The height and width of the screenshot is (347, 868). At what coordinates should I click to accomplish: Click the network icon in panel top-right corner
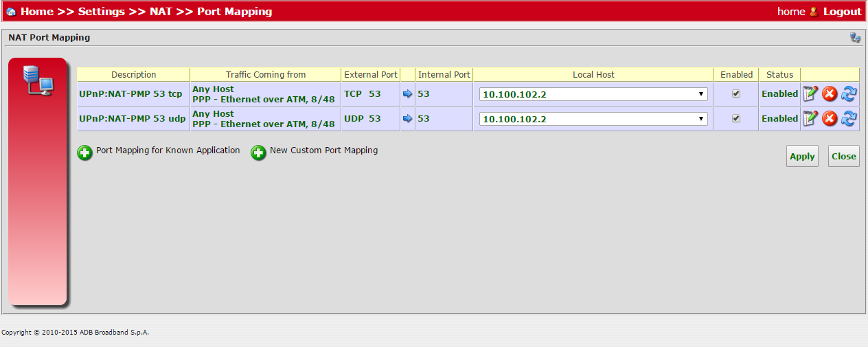(855, 38)
